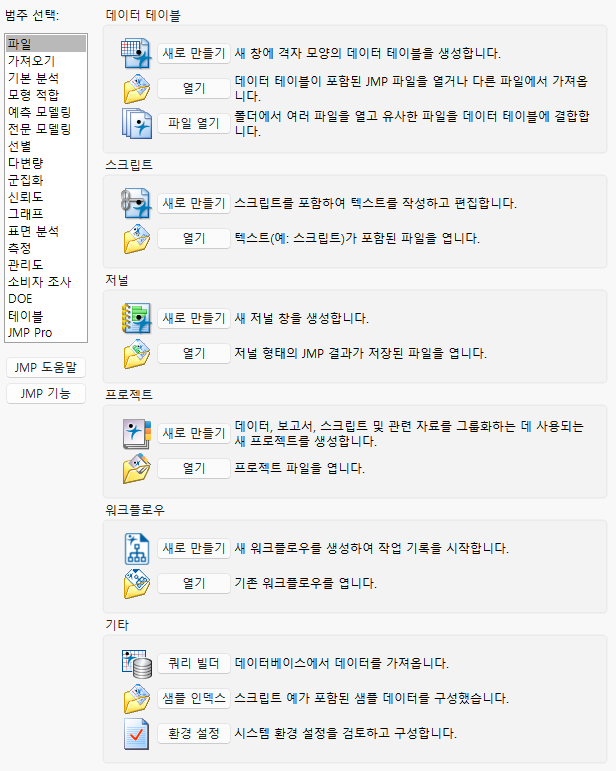Click the open project folder icon
The height and width of the screenshot is (771, 616).
[x=136, y=469]
